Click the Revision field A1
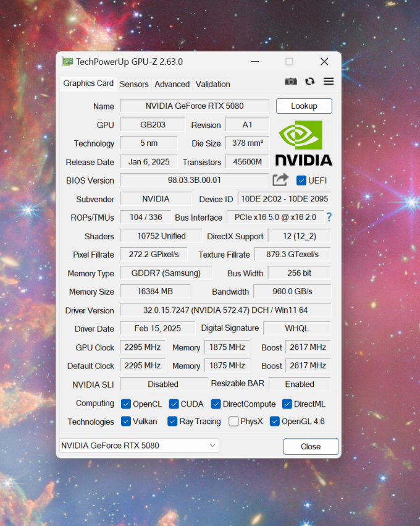Image resolution: width=420 pixels, height=526 pixels. coord(248,125)
